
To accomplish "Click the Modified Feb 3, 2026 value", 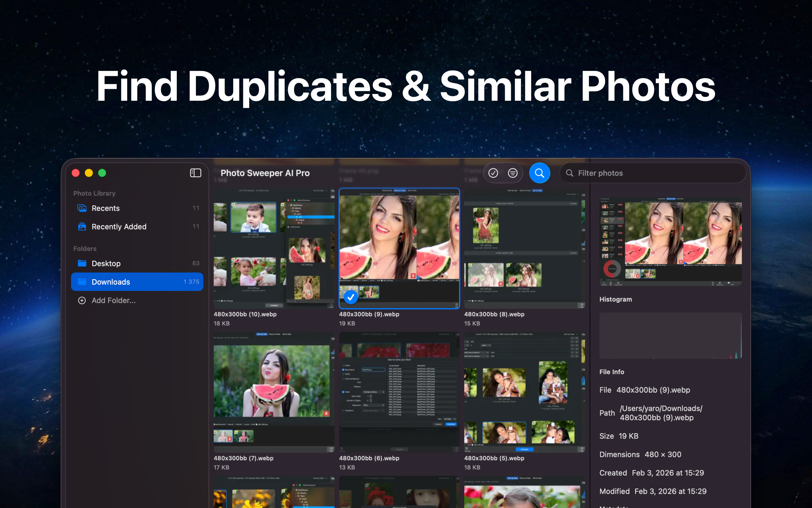I will (x=670, y=492).
